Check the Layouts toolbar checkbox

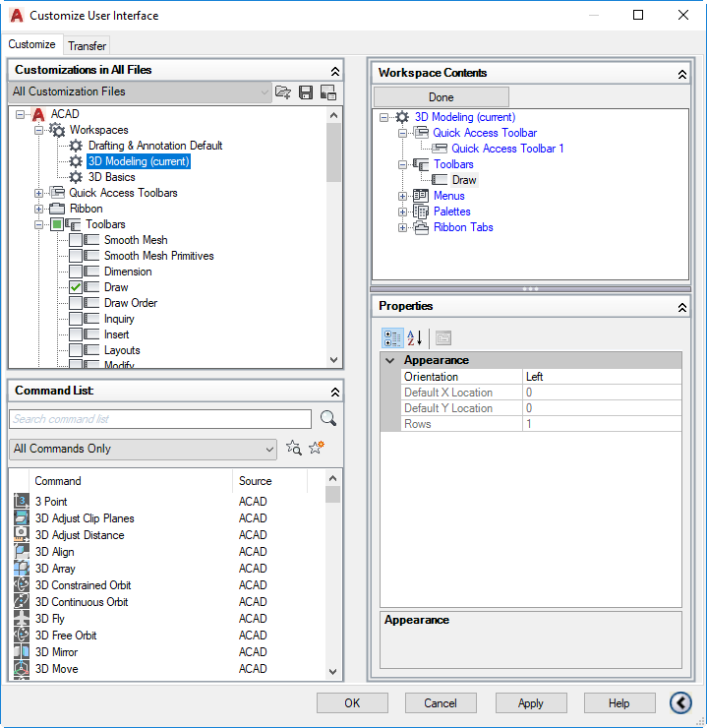click(76, 350)
